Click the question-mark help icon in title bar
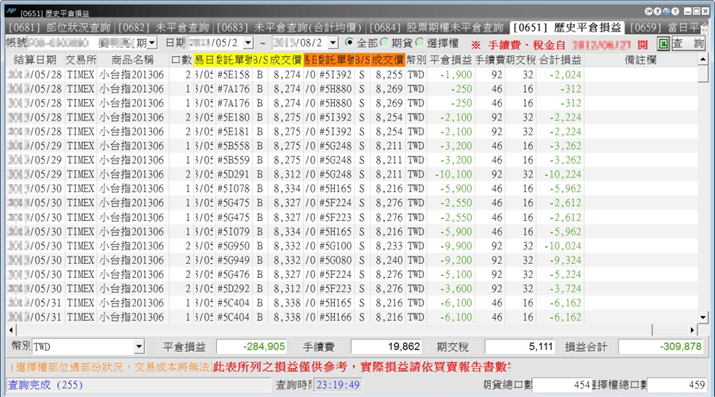This screenshot has height=397, width=715. (675, 11)
